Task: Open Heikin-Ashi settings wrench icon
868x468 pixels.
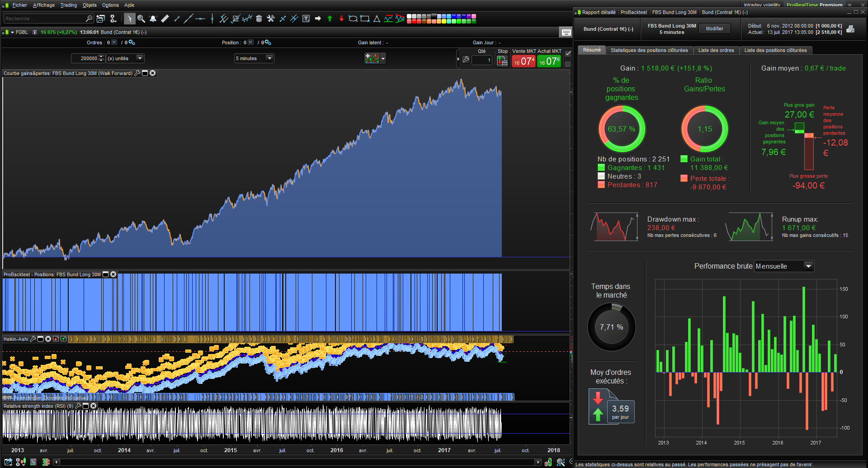Action: pos(33,339)
